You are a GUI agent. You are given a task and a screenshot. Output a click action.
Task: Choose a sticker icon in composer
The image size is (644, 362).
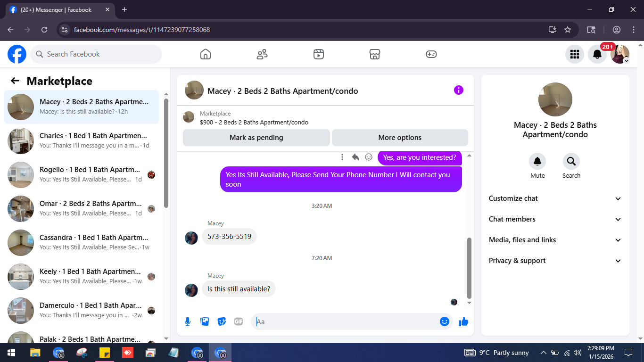222,321
